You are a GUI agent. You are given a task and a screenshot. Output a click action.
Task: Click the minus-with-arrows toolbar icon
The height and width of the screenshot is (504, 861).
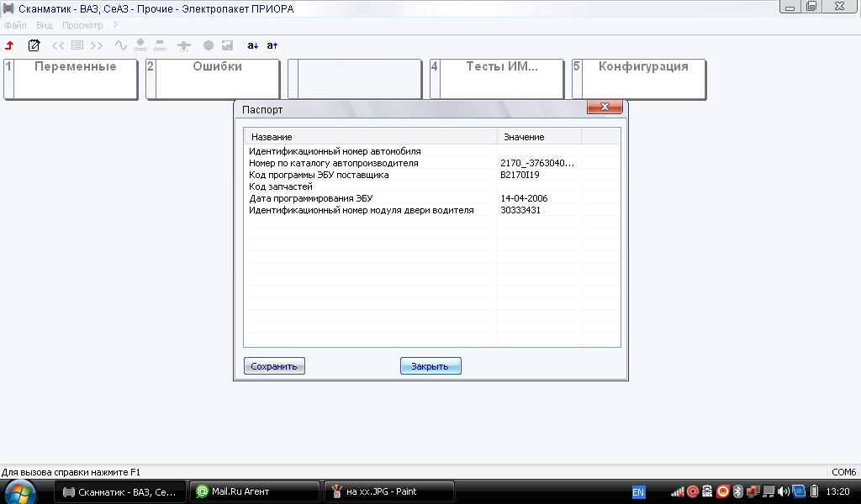pyautogui.click(x=160, y=45)
